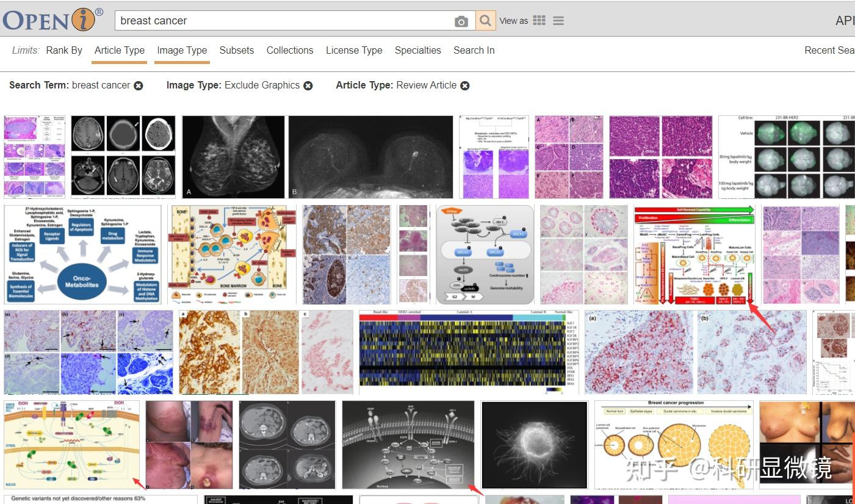Screen dimensions: 855x504
Task: Open the License Type filter options
Action: (x=354, y=51)
